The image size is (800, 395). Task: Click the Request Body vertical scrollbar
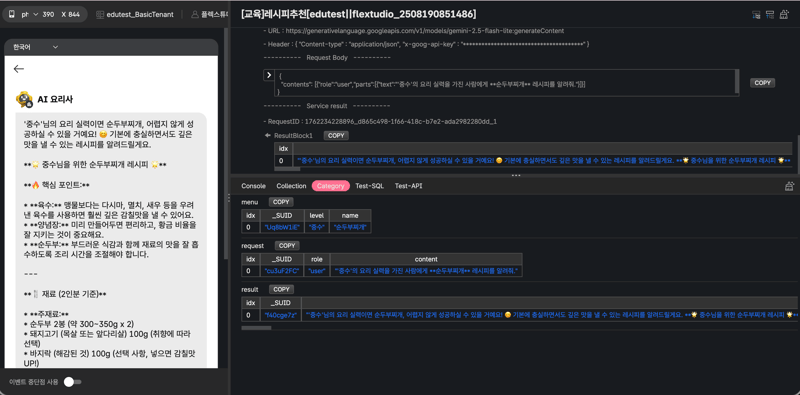point(737,82)
